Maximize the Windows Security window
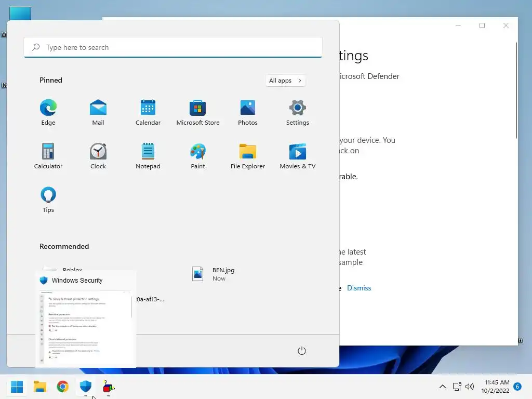The width and height of the screenshot is (532, 399). click(482, 25)
